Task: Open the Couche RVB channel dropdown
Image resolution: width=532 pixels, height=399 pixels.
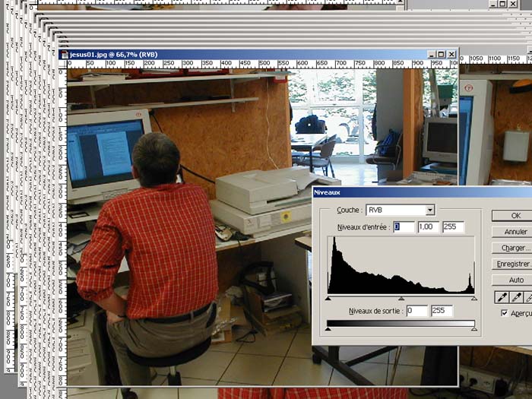Action: click(x=430, y=210)
